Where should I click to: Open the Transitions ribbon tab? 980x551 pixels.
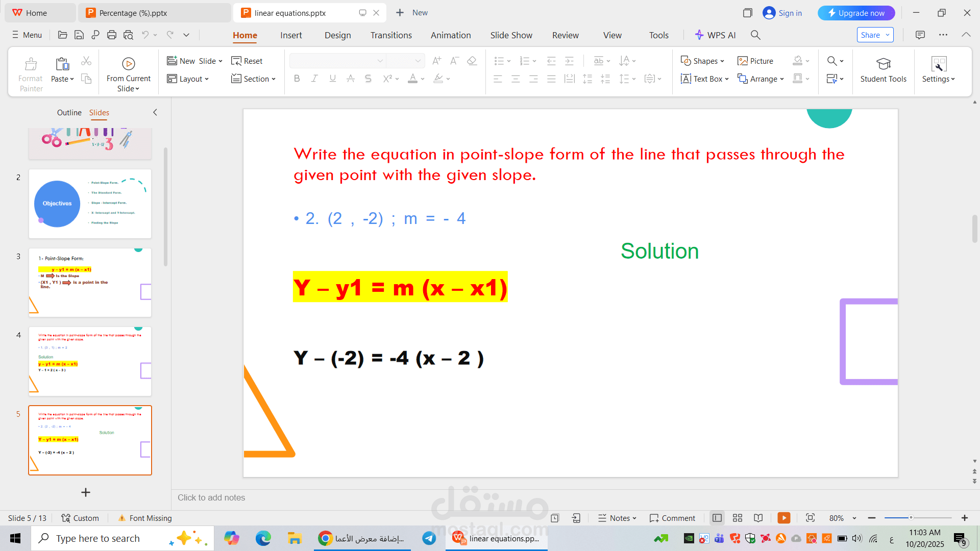pyautogui.click(x=391, y=35)
